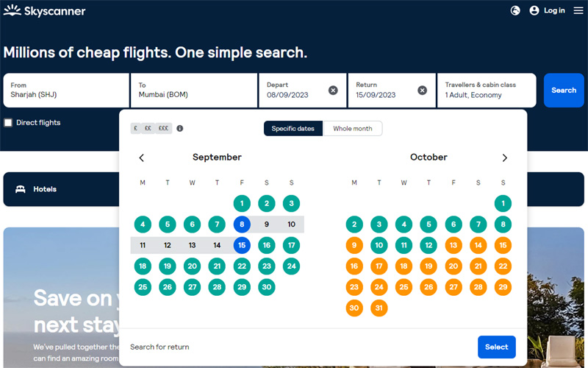Image resolution: width=588 pixels, height=368 pixels.
Task: Select the Specific dates tab
Action: (x=293, y=128)
